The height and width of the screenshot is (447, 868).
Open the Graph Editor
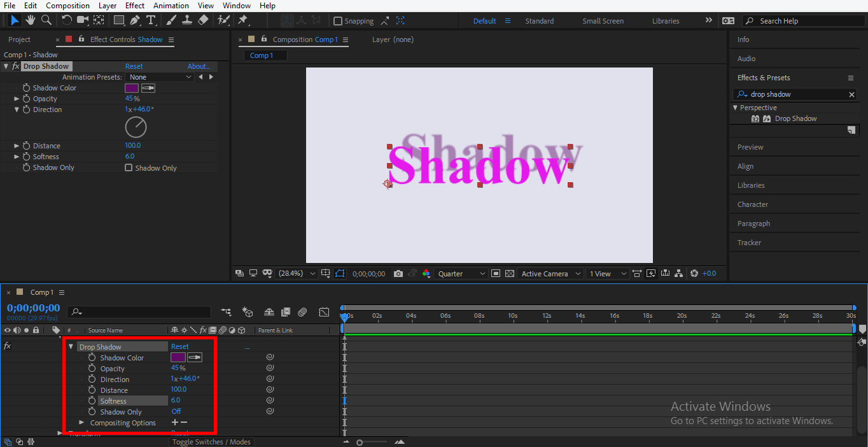click(x=324, y=312)
